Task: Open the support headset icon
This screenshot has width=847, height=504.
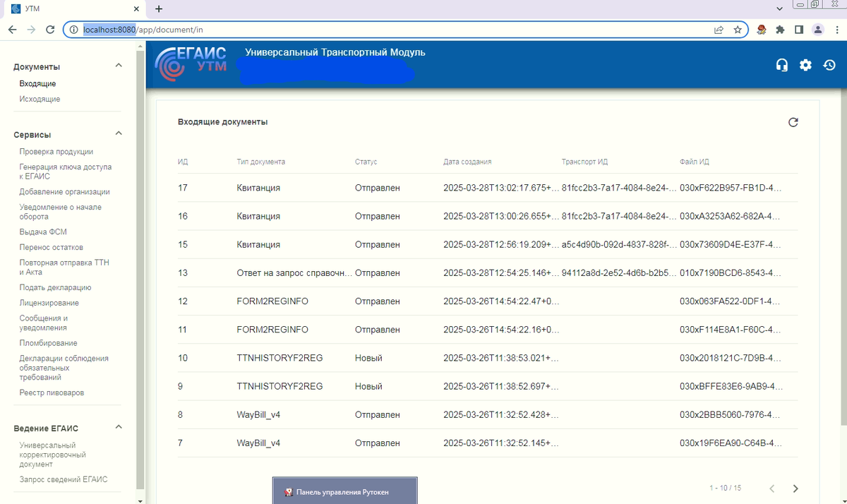Action: [781, 64]
